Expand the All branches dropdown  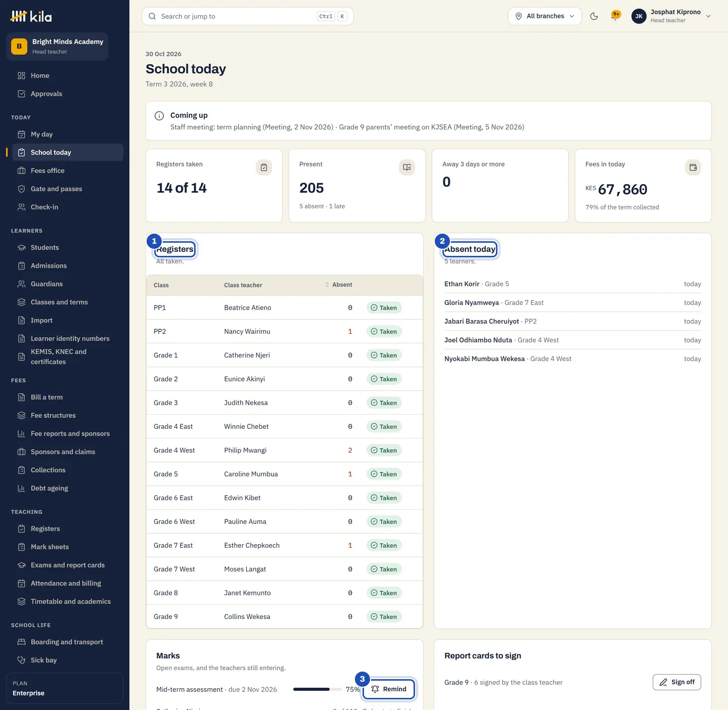(x=545, y=16)
